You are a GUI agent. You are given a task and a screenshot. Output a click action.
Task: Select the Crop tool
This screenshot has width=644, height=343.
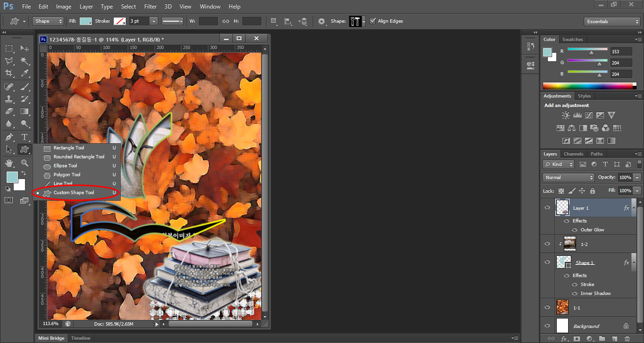(x=9, y=73)
